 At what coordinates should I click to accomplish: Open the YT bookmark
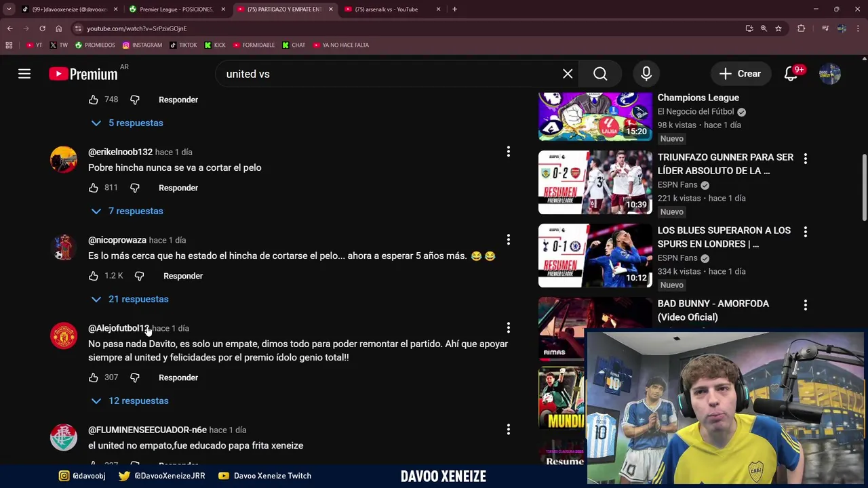[34, 45]
